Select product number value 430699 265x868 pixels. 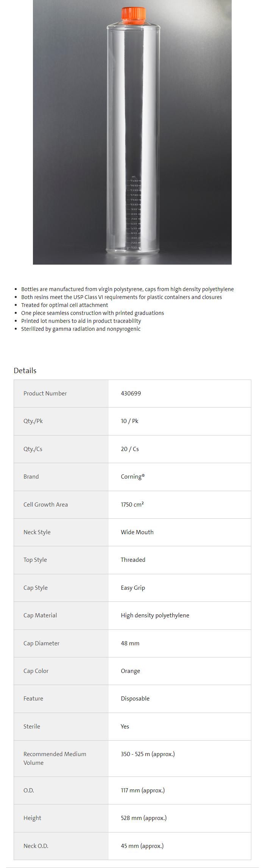tap(131, 393)
